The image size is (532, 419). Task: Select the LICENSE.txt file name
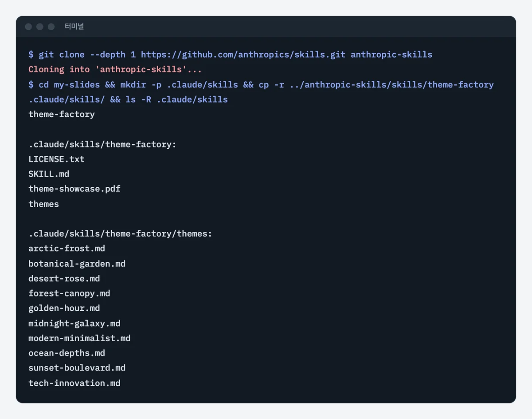(x=56, y=159)
